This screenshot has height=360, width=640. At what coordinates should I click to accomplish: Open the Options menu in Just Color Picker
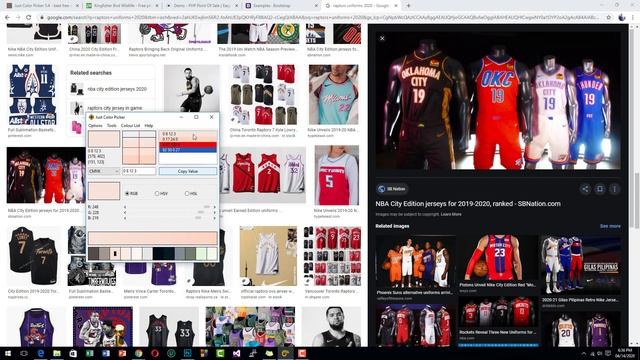pyautogui.click(x=95, y=126)
